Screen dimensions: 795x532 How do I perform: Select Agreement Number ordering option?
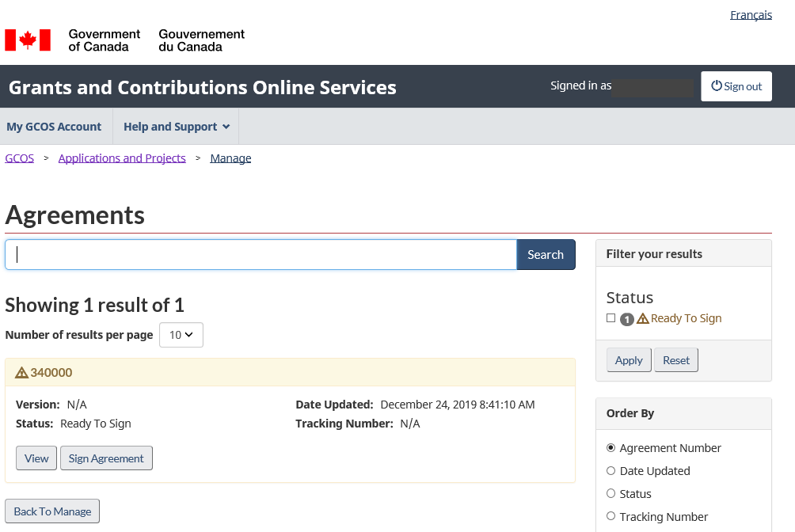611,448
